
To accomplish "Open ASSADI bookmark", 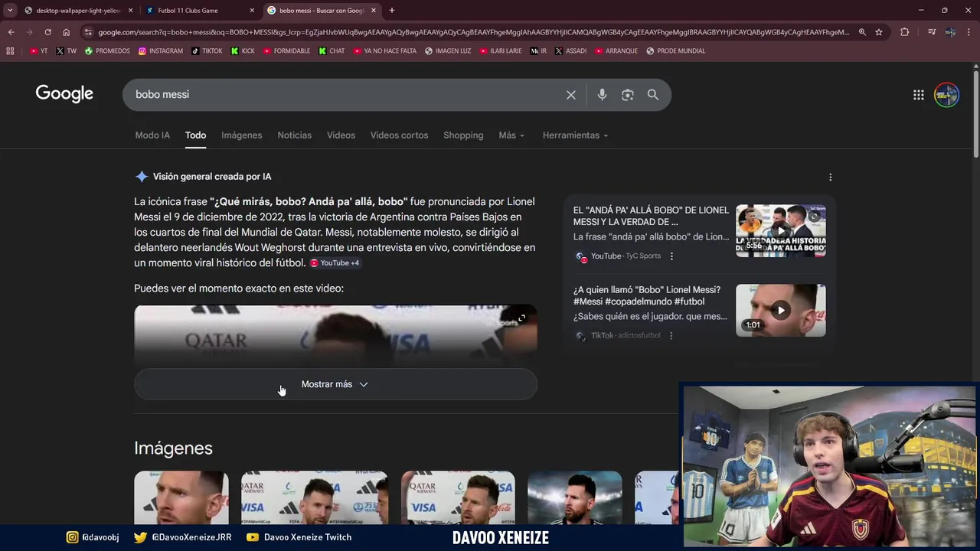I will (570, 51).
